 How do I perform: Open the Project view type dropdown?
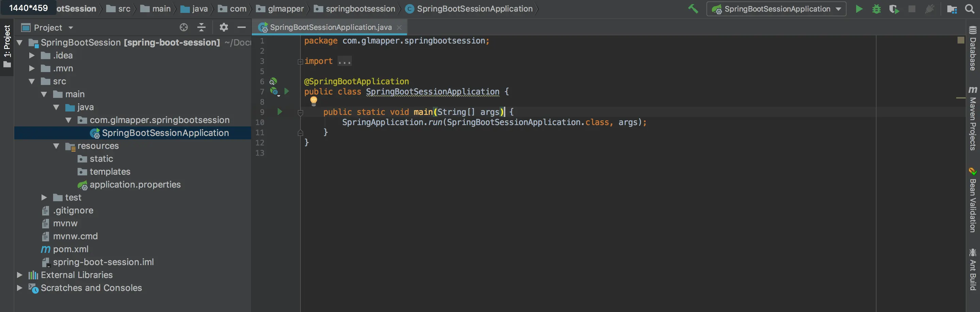pyautogui.click(x=48, y=28)
